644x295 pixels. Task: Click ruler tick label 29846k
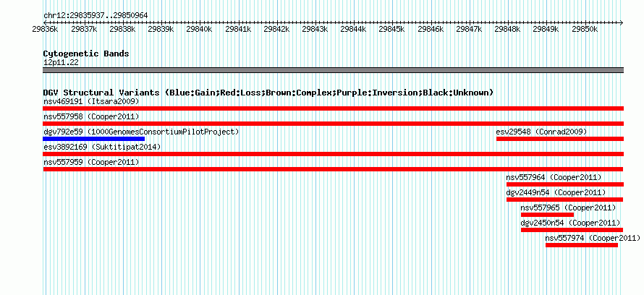tap(431, 29)
